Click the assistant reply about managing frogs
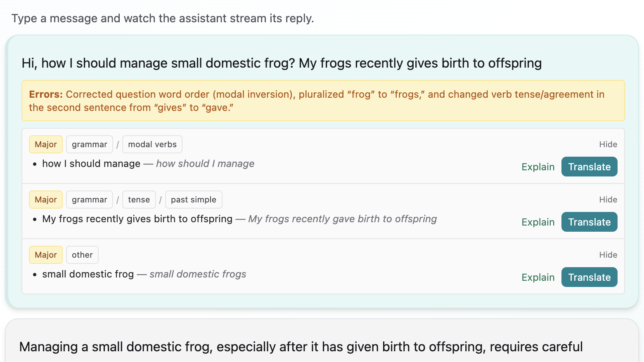This screenshot has width=644, height=362. click(301, 347)
